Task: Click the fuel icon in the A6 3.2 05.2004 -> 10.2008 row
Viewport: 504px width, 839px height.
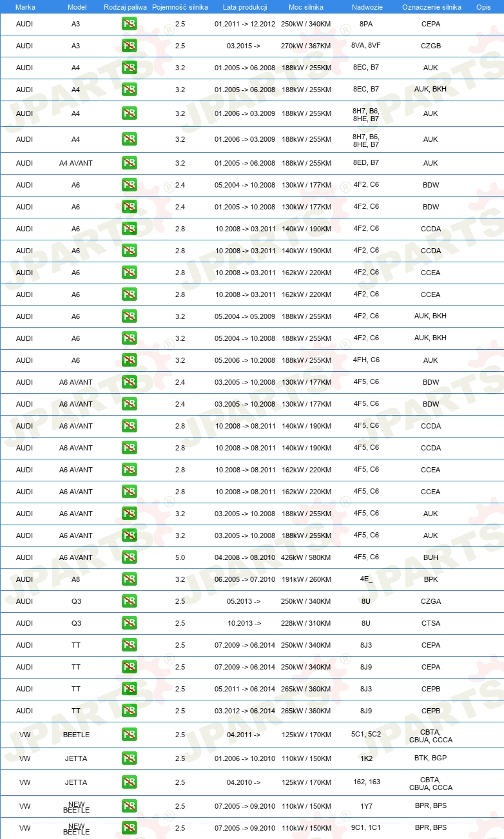Action: (129, 338)
